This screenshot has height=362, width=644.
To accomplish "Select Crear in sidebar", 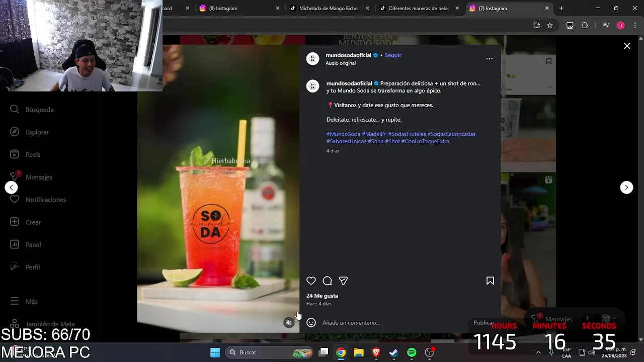I will point(26,222).
